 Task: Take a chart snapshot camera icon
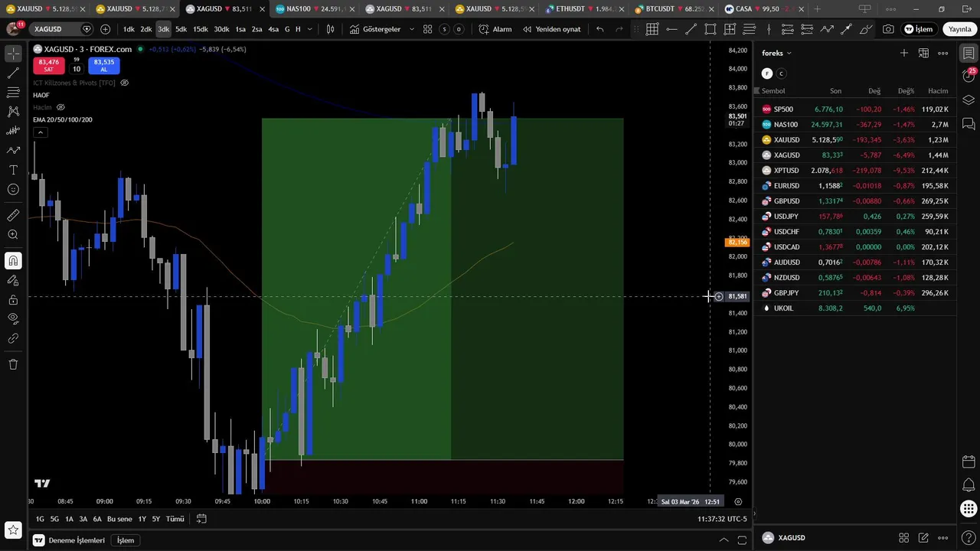(887, 29)
